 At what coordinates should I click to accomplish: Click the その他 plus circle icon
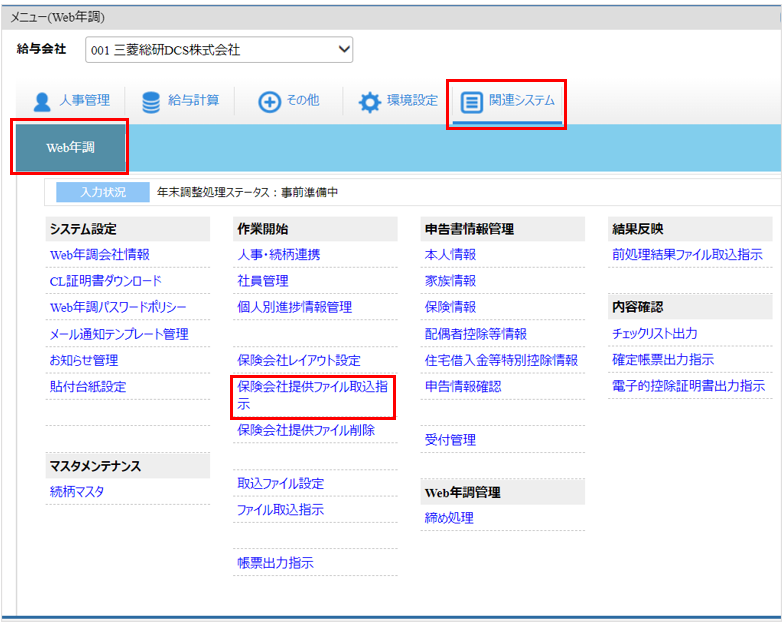(269, 102)
